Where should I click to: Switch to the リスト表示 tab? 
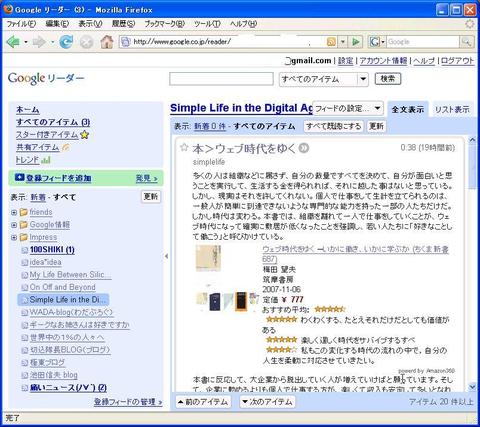click(x=452, y=109)
